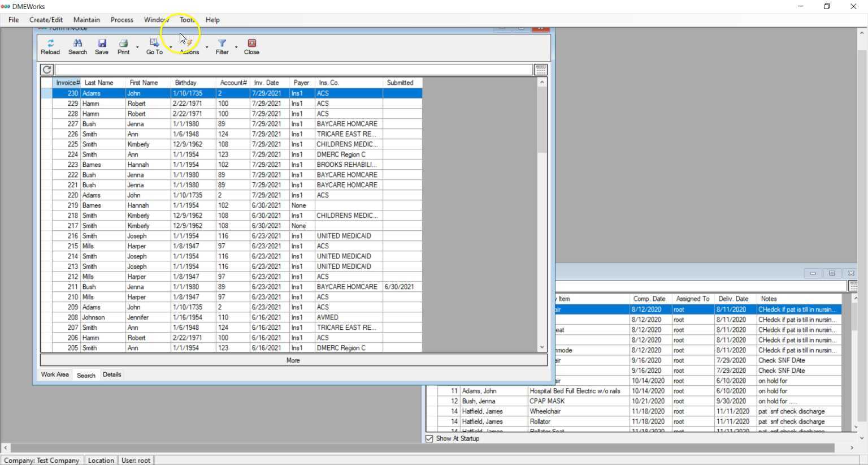Open the Process menu
868x465 pixels.
click(x=121, y=20)
